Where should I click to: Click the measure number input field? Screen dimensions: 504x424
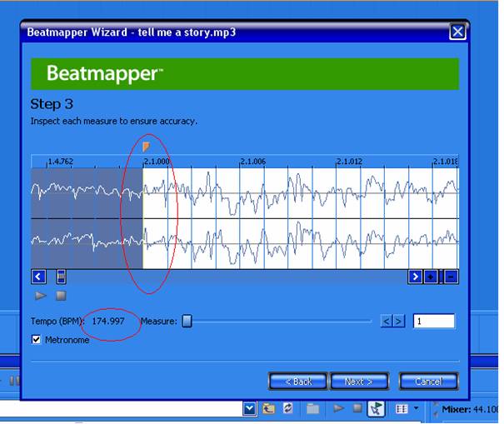434,321
